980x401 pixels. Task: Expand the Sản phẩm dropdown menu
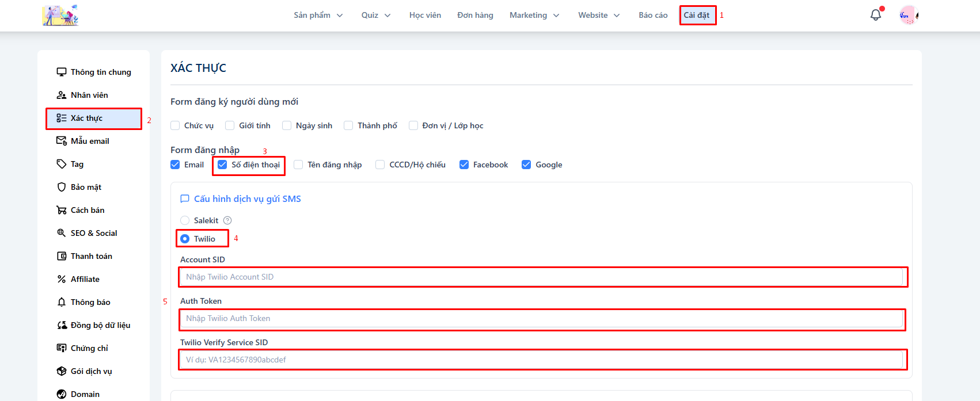(318, 15)
